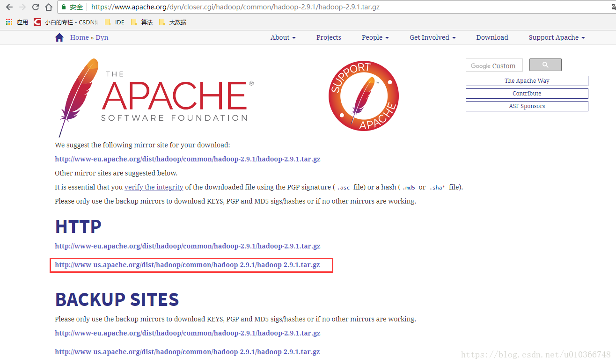Expand the People dropdown menu
Screen dimensions: 616x364
click(x=375, y=37)
